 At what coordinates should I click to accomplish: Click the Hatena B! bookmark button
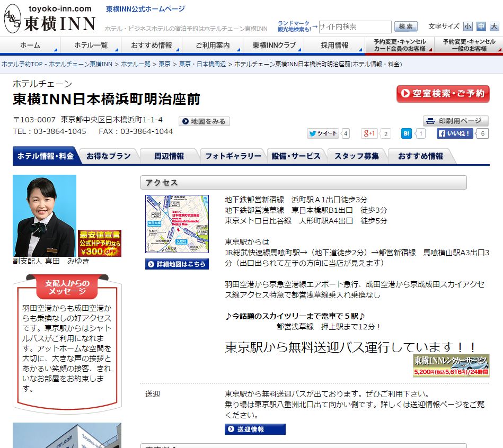pos(407,133)
